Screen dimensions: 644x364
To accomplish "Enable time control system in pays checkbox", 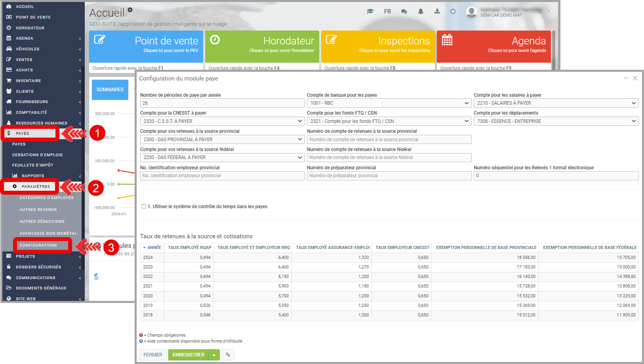I will click(144, 207).
